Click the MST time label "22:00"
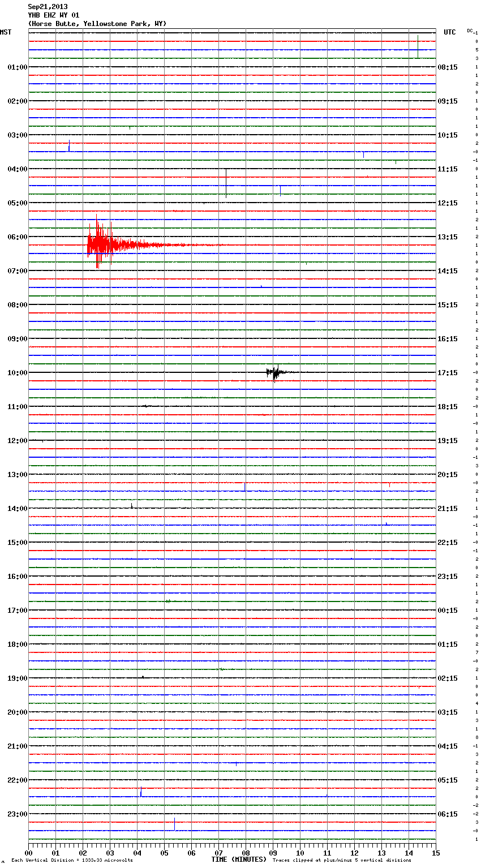 click(18, 780)
